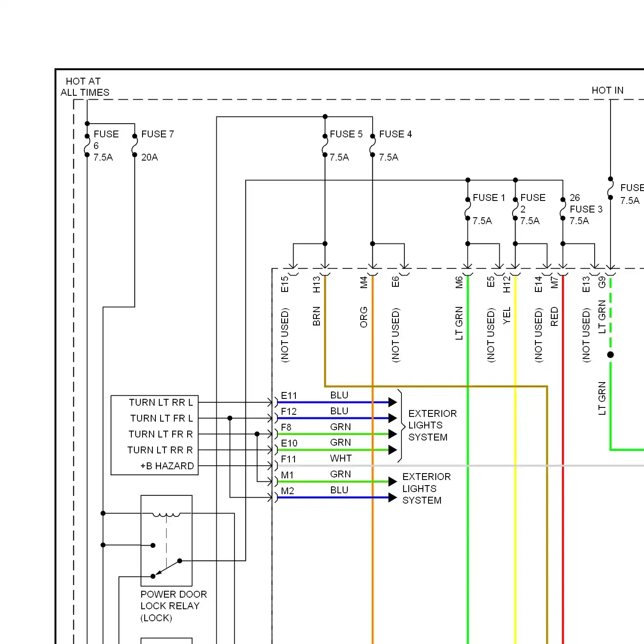Click the FUSE 1 label

489,197
